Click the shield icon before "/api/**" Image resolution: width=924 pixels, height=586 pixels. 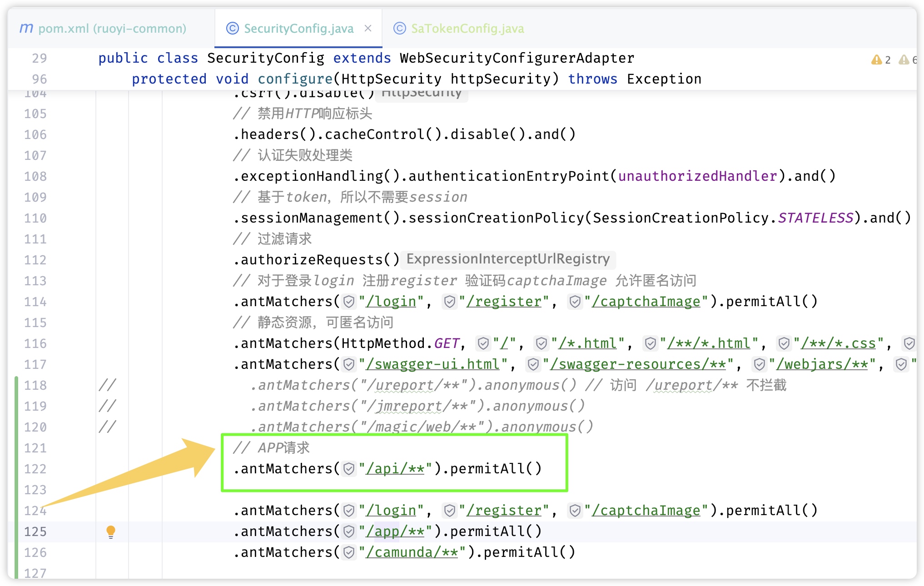(349, 469)
